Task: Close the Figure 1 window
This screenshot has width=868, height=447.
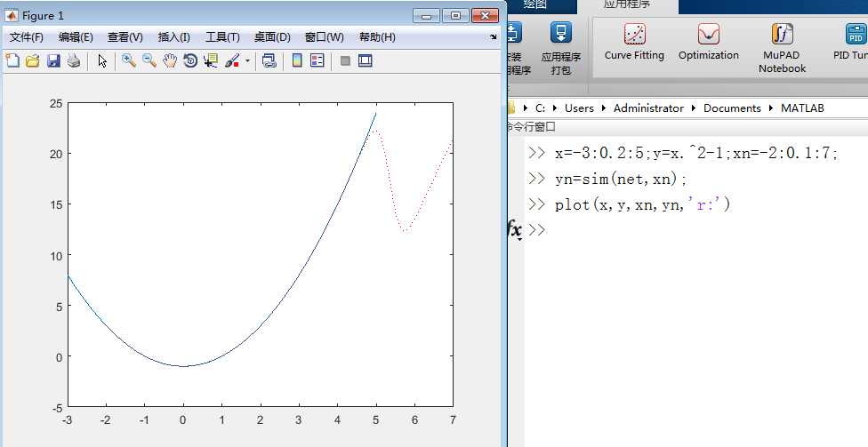Action: coord(486,16)
